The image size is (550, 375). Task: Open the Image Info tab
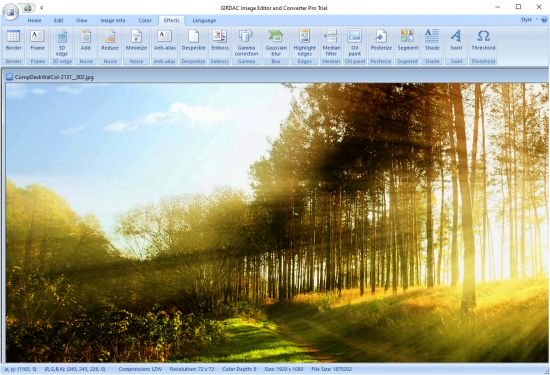point(113,21)
